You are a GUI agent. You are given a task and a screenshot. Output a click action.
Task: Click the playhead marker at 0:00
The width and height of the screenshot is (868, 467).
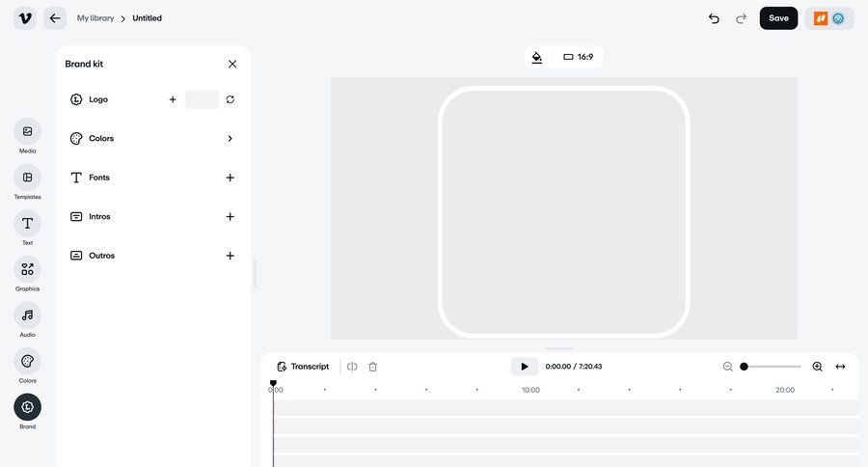[x=273, y=383]
